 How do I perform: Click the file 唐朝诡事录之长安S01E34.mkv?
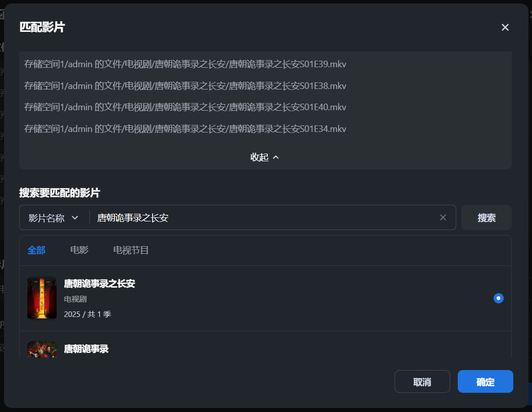185,129
